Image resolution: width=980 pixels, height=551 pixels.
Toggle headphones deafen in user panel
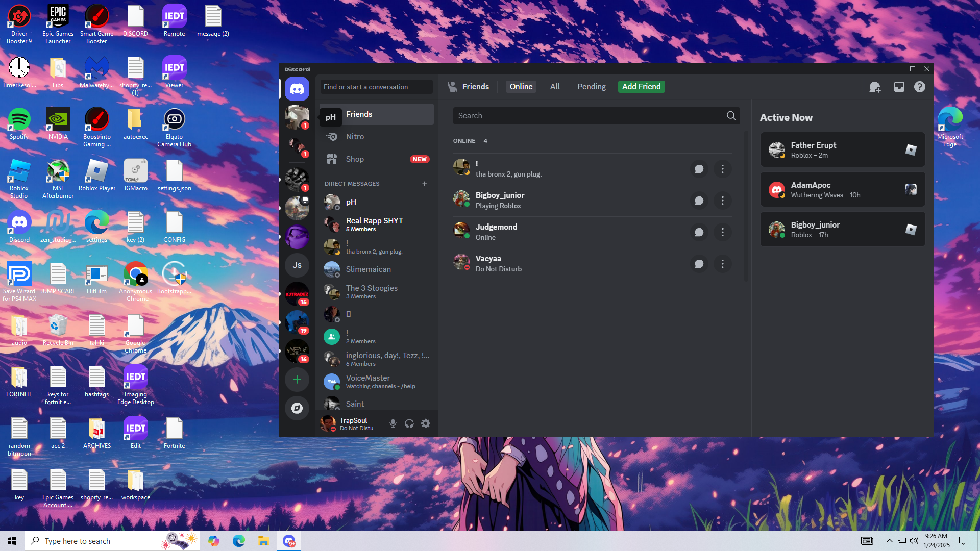[409, 423]
